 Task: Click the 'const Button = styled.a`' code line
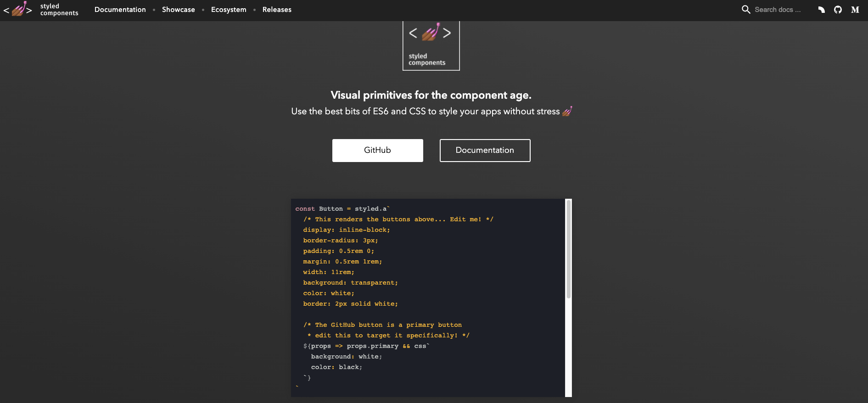pos(343,209)
